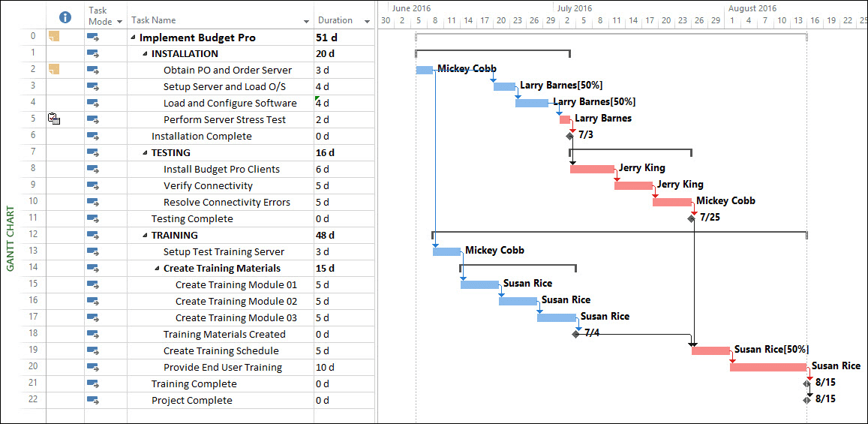Select the Installation Complete milestone diamond 7/3
868x424 pixels.
click(569, 136)
